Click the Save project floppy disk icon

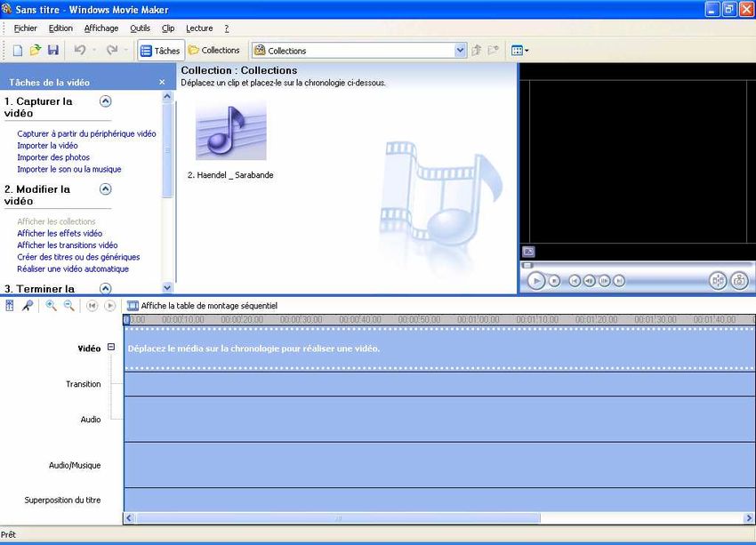52,51
